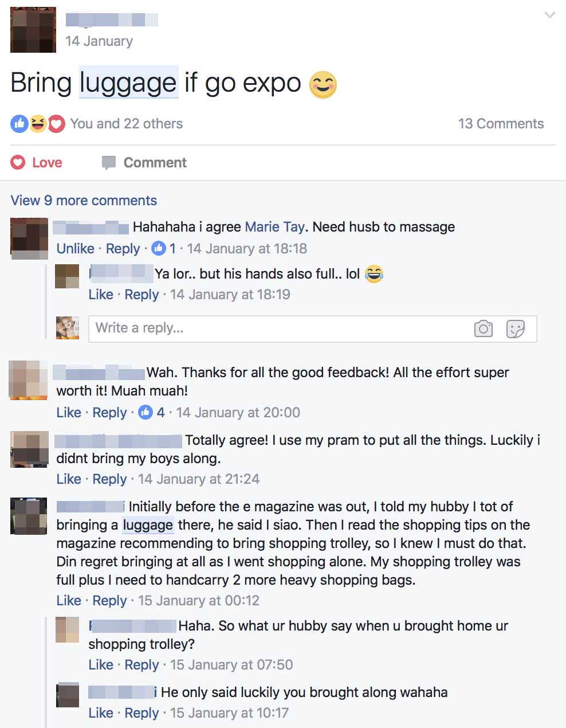
Task: Click the Write a reply input field
Action: [x=312, y=328]
